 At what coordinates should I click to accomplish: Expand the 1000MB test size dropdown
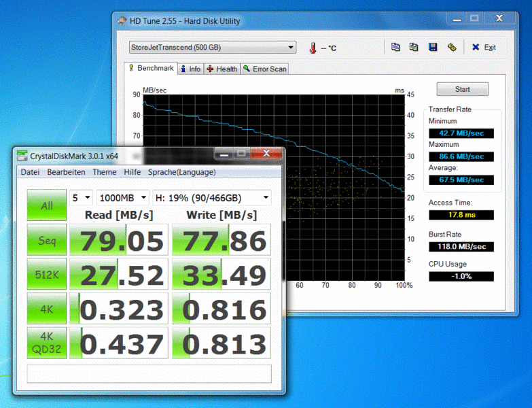(x=123, y=198)
